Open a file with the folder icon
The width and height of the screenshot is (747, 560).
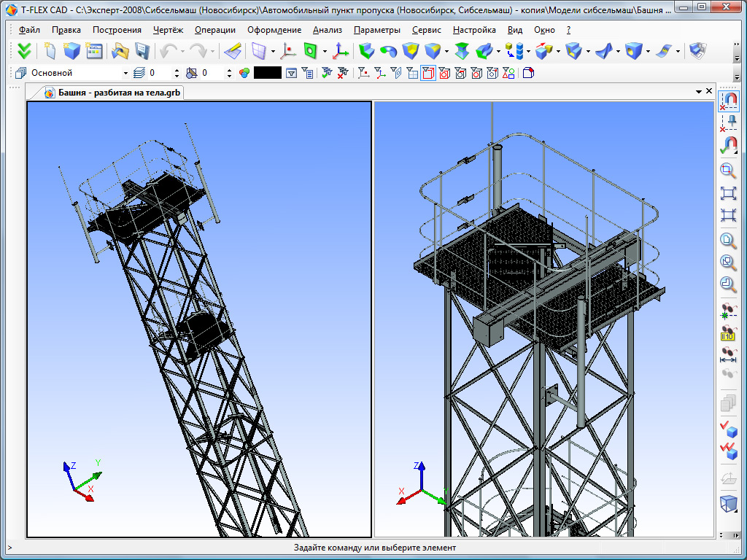120,51
